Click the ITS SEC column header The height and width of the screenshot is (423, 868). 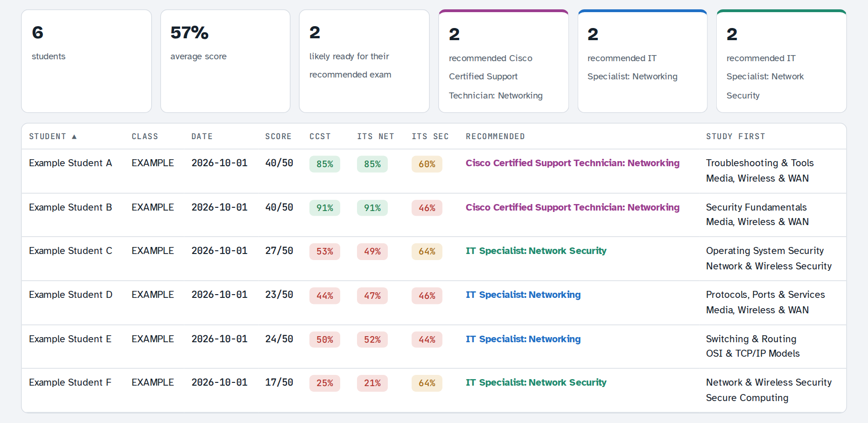click(x=430, y=136)
